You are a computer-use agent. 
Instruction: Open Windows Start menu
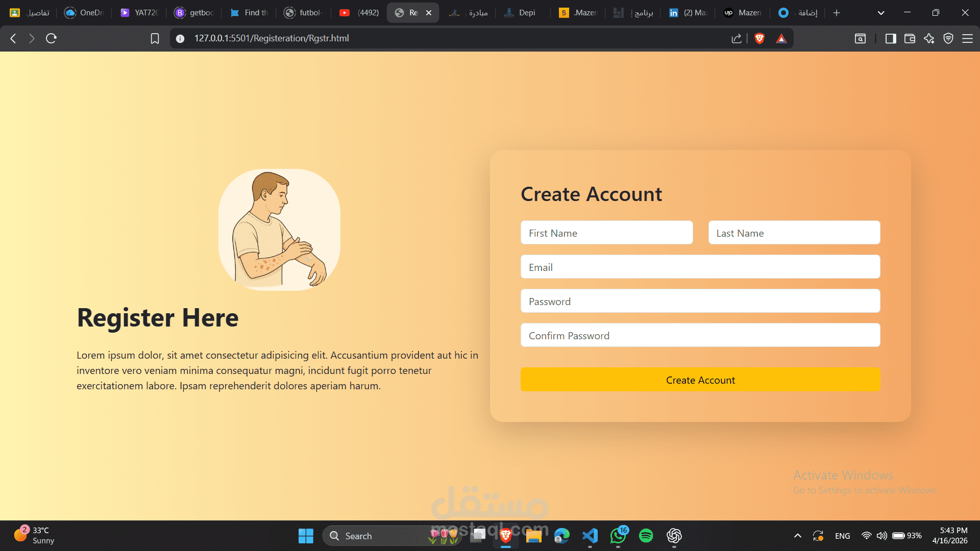tap(306, 536)
